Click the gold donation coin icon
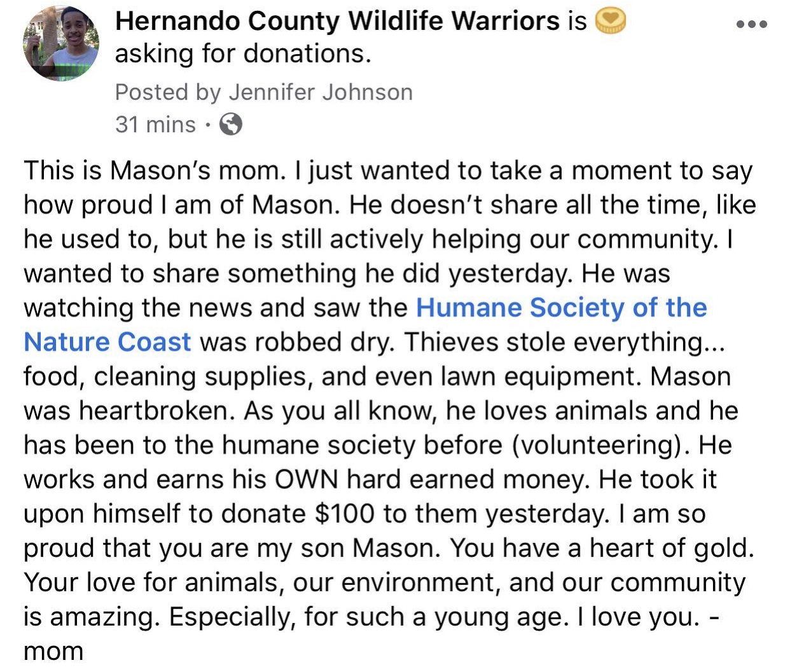The height and width of the screenshot is (672, 790). click(610, 22)
